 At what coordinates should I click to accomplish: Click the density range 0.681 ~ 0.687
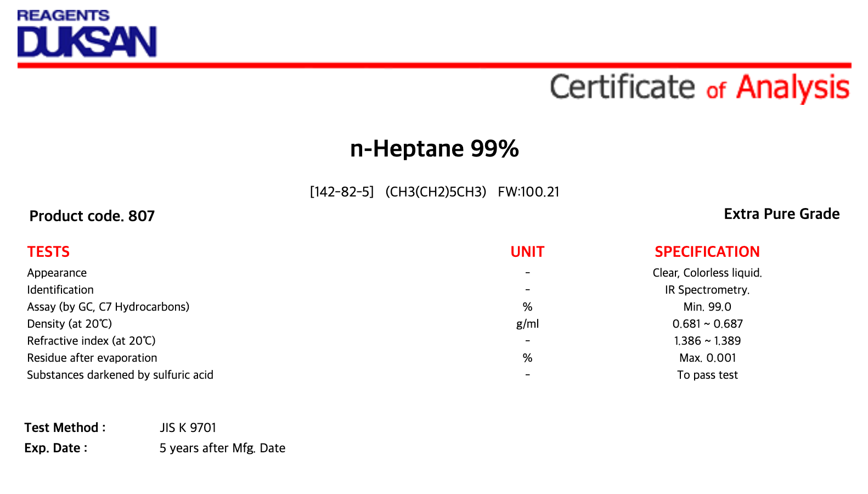708,324
